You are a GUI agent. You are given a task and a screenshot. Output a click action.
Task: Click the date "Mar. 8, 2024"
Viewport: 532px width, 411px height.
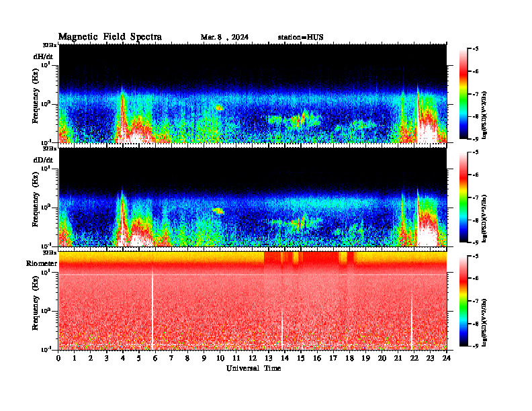pos(224,38)
